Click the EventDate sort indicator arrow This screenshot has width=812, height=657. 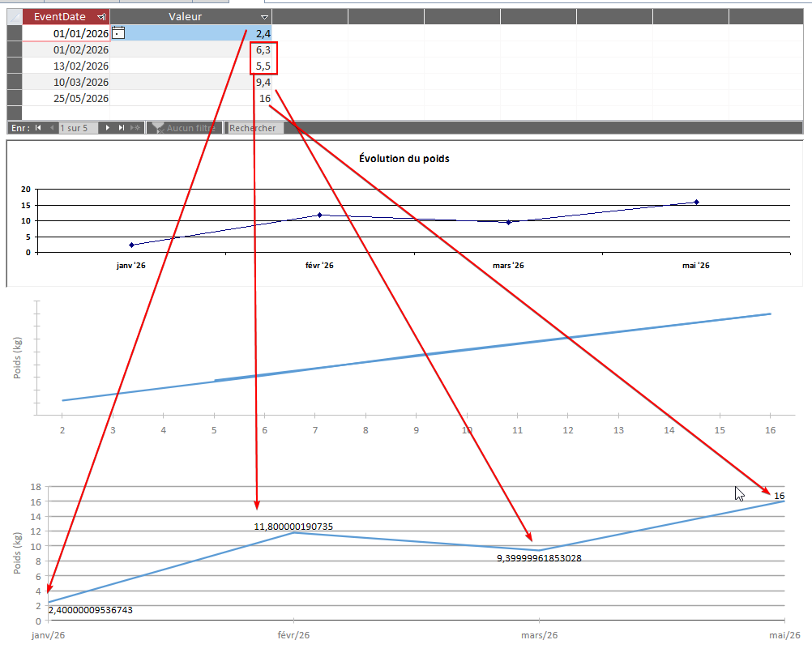(101, 17)
